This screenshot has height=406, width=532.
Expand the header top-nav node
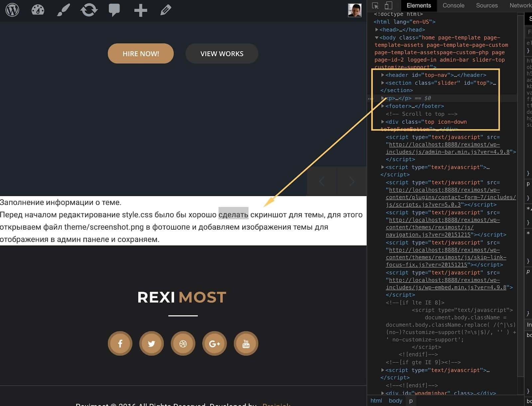pyautogui.click(x=383, y=75)
